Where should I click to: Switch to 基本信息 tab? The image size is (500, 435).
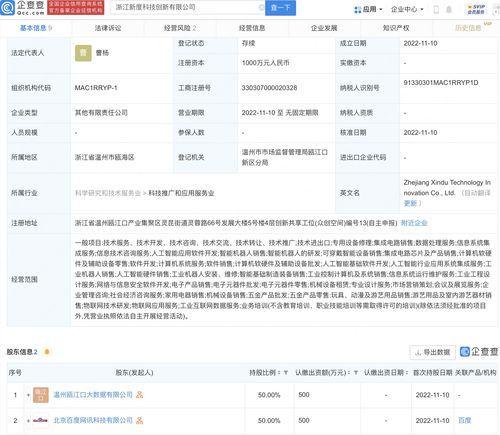[36, 28]
